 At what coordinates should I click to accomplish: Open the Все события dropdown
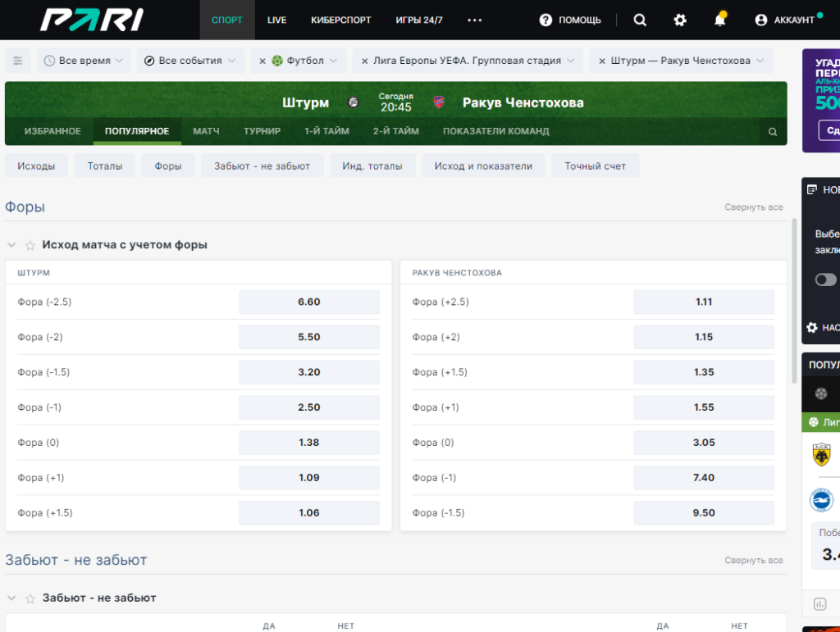190,61
